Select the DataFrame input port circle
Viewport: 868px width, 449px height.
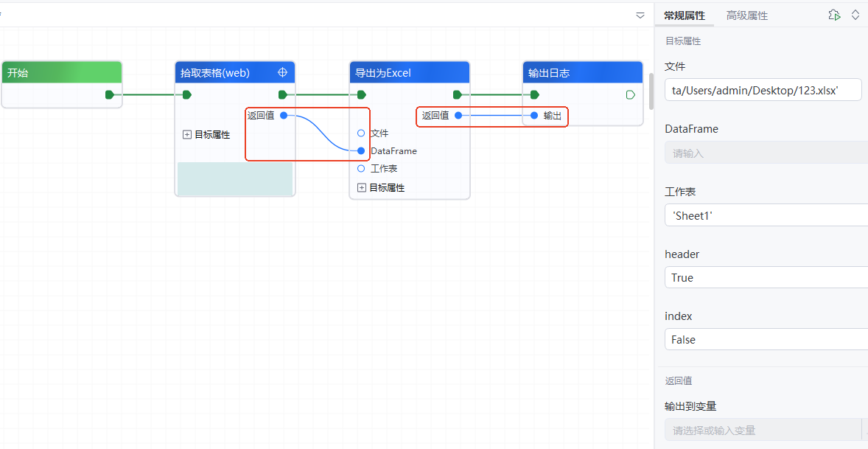click(x=361, y=151)
